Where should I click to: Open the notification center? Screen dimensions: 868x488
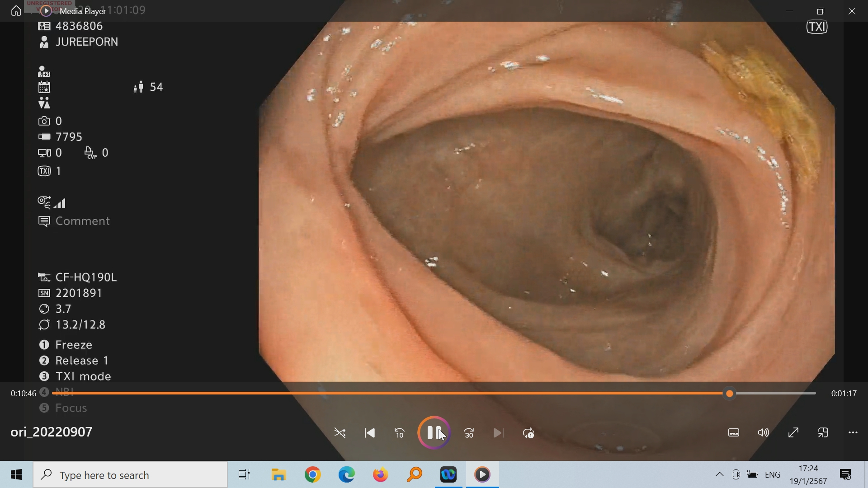845,475
